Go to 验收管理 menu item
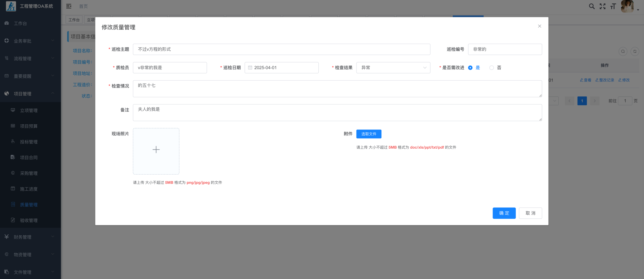The image size is (644, 279). pyautogui.click(x=29, y=220)
